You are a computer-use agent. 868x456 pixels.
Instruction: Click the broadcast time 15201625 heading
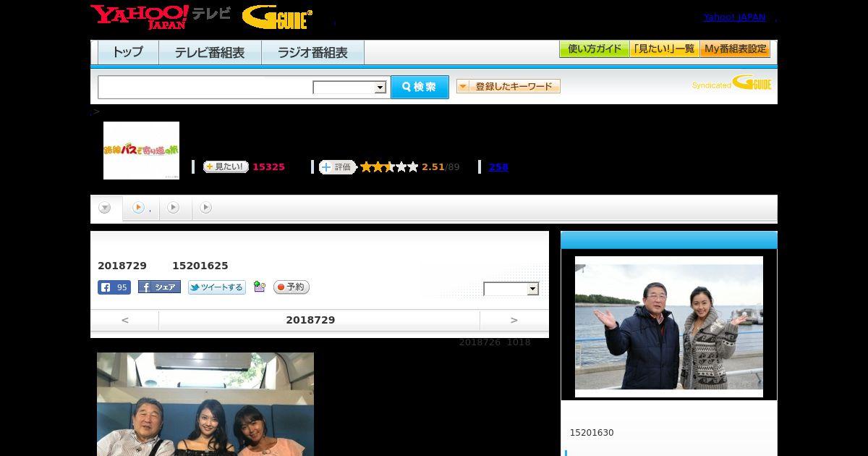200,266
